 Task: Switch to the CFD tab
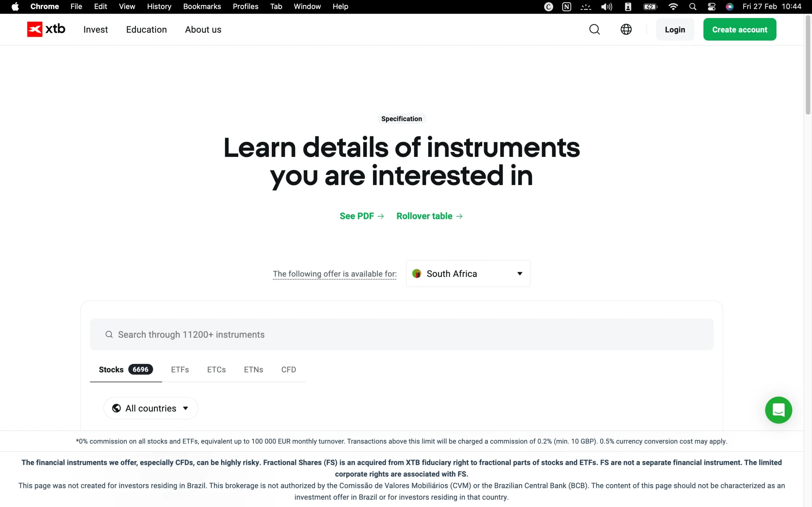coord(288,369)
